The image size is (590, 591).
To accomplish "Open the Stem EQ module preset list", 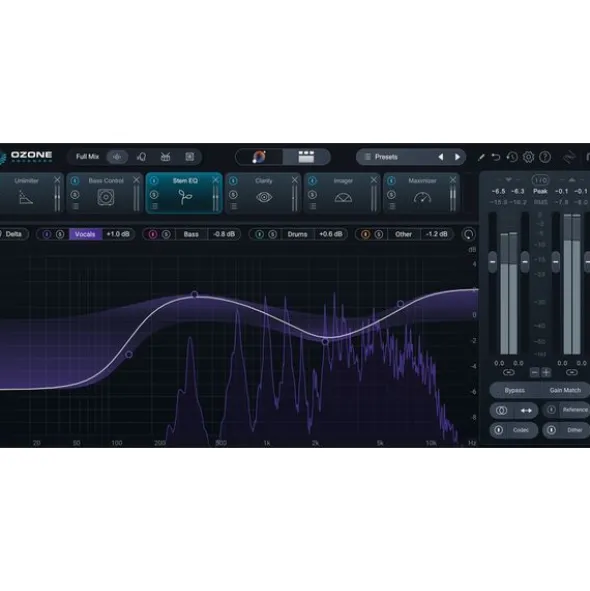I will click(x=155, y=207).
